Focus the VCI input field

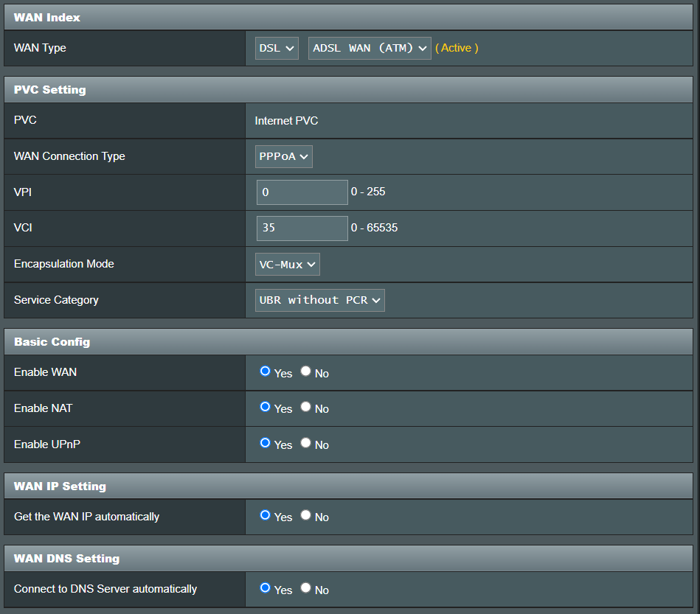302,228
